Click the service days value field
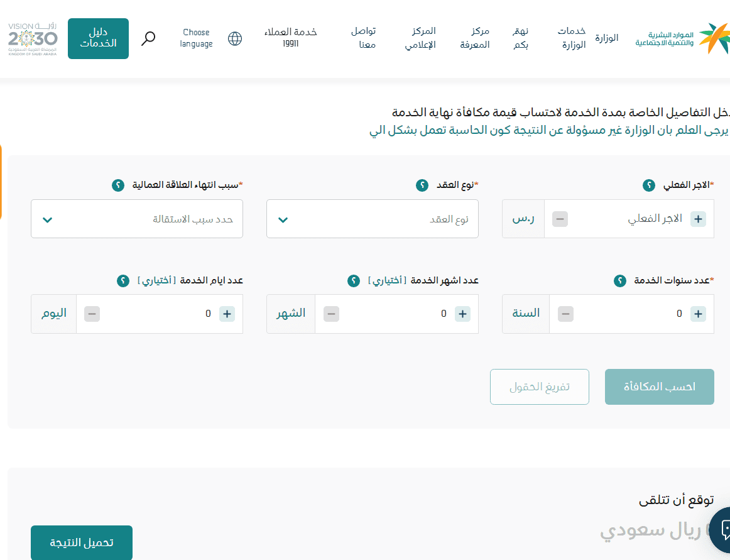This screenshot has height=560, width=730. point(160,314)
